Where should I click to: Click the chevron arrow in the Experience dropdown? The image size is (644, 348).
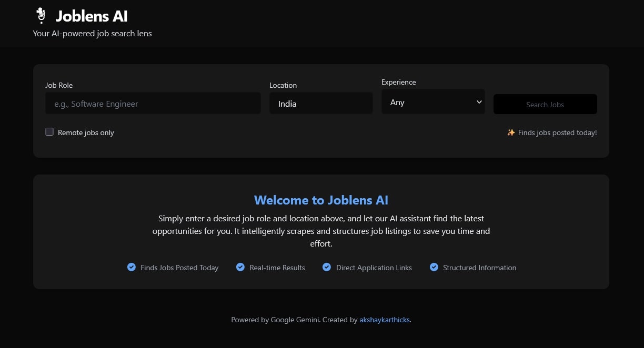coord(479,102)
